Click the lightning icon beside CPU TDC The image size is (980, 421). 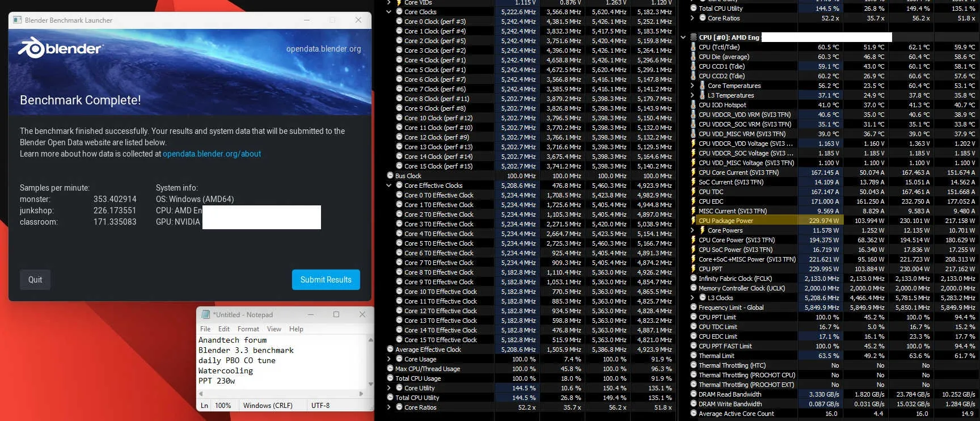[694, 192]
